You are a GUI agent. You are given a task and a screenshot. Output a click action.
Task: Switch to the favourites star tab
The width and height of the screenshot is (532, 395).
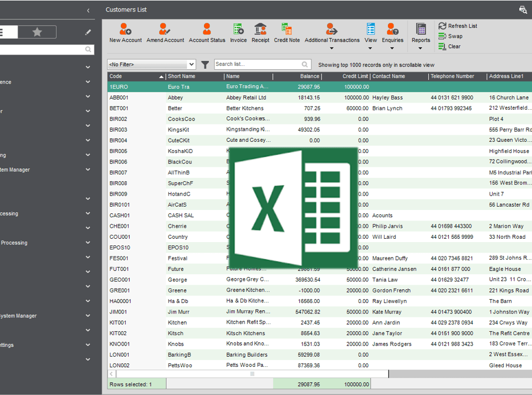click(37, 32)
